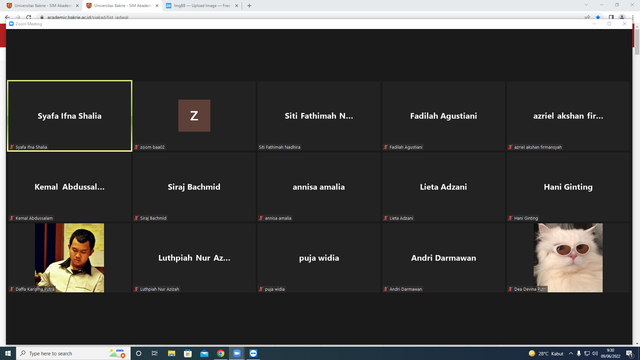Select Lieta Adzani's video tile
Screen dimensions: 640x360
(x=444, y=187)
